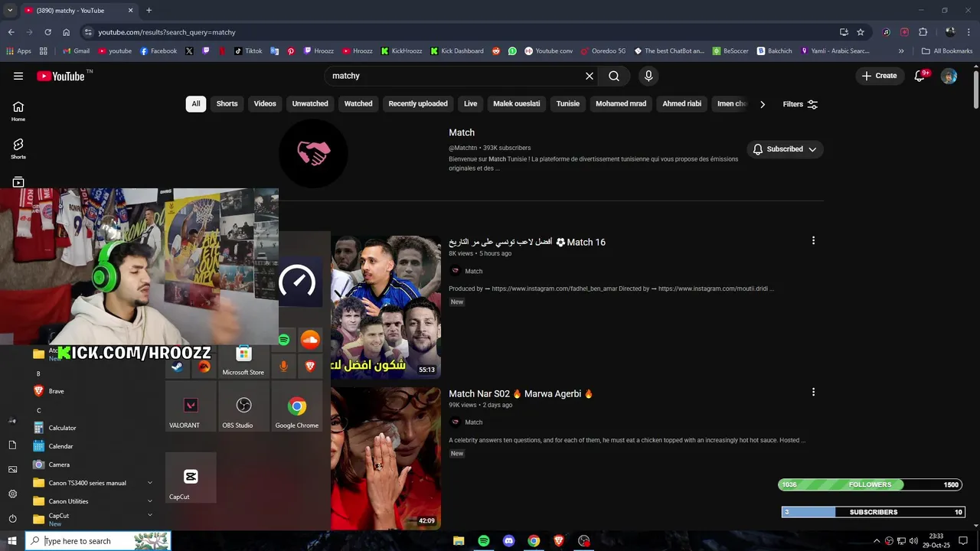This screenshot has height=551, width=980.
Task: Open Start menu Power button
Action: click(12, 518)
